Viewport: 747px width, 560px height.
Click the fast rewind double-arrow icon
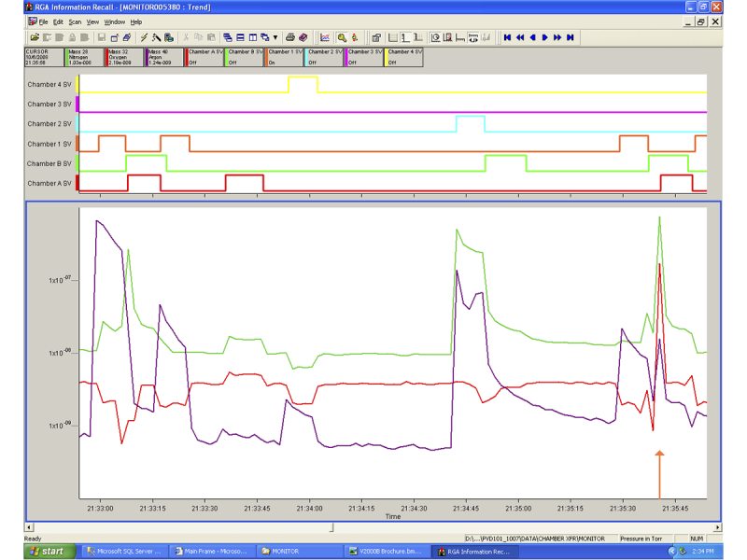point(520,37)
